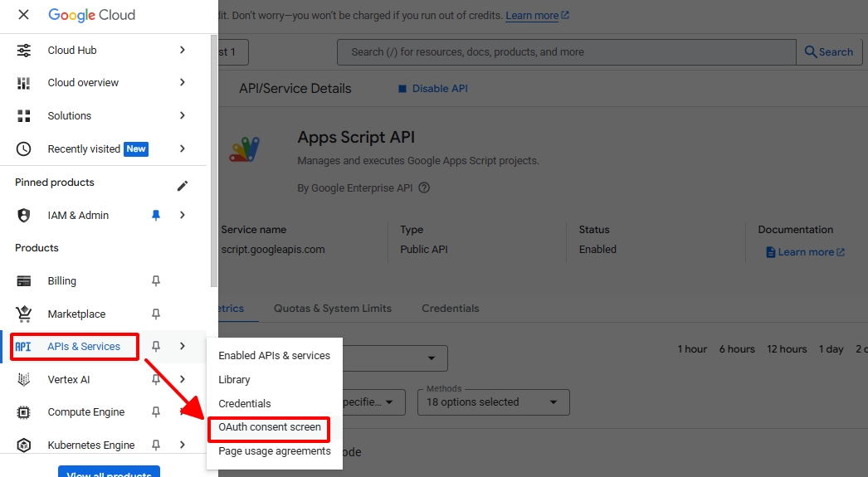Click the IAM & Admin shield icon
The image size is (868, 477).
click(x=24, y=215)
